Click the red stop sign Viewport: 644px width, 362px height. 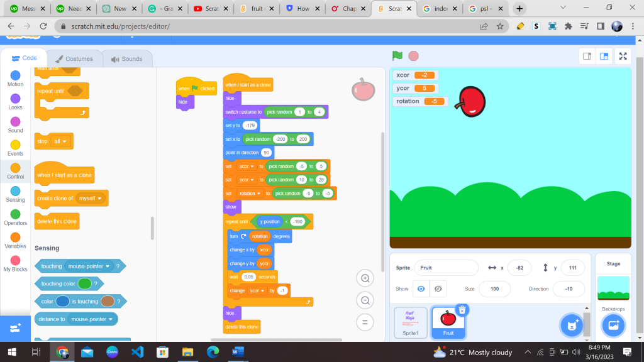pyautogui.click(x=413, y=55)
